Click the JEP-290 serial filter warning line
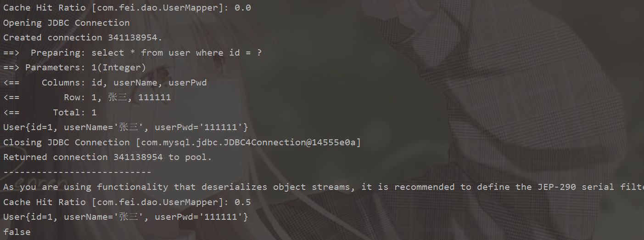This screenshot has width=644, height=240. click(x=321, y=187)
